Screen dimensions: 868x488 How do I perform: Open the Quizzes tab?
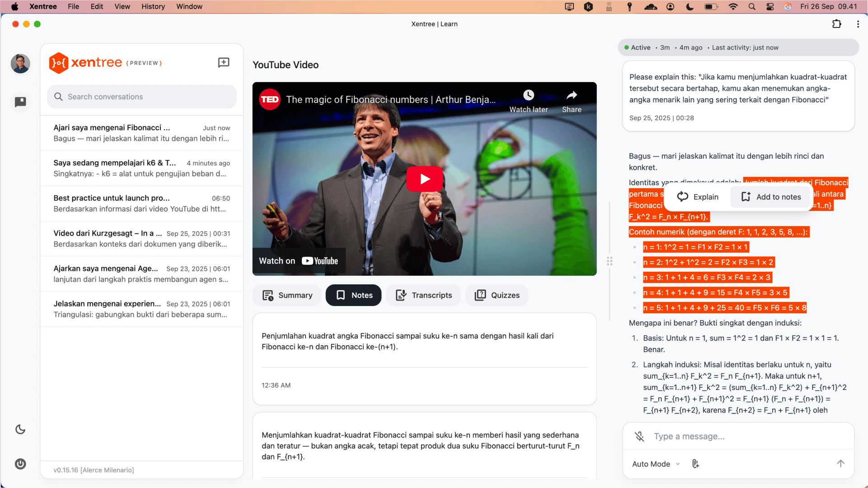tap(497, 295)
